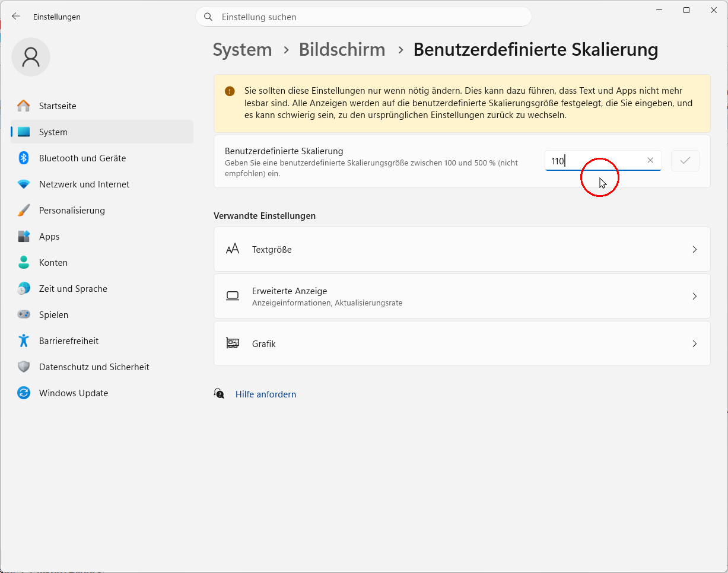Image resolution: width=728 pixels, height=573 pixels.
Task: Click the Textgröße label
Action: coord(272,250)
